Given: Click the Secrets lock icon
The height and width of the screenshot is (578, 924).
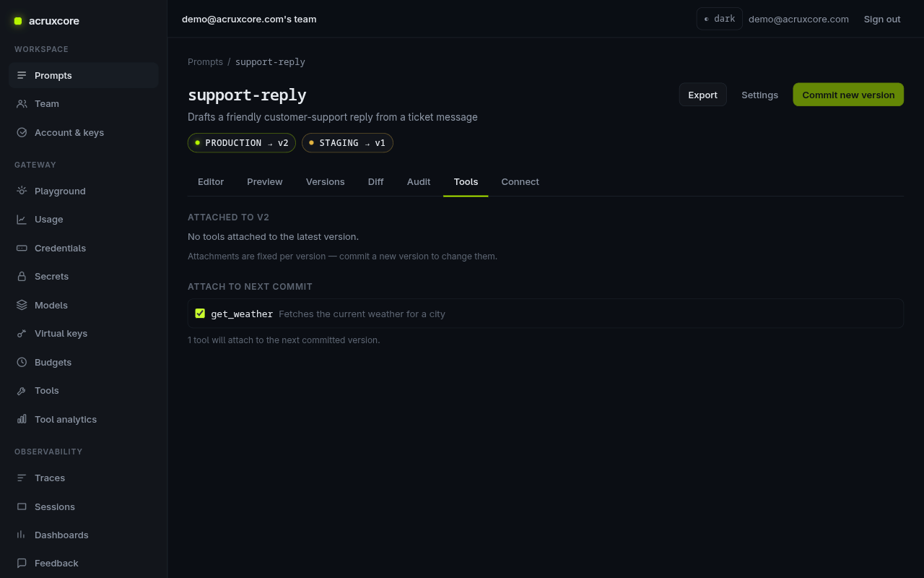Looking at the screenshot, I should [x=22, y=277].
